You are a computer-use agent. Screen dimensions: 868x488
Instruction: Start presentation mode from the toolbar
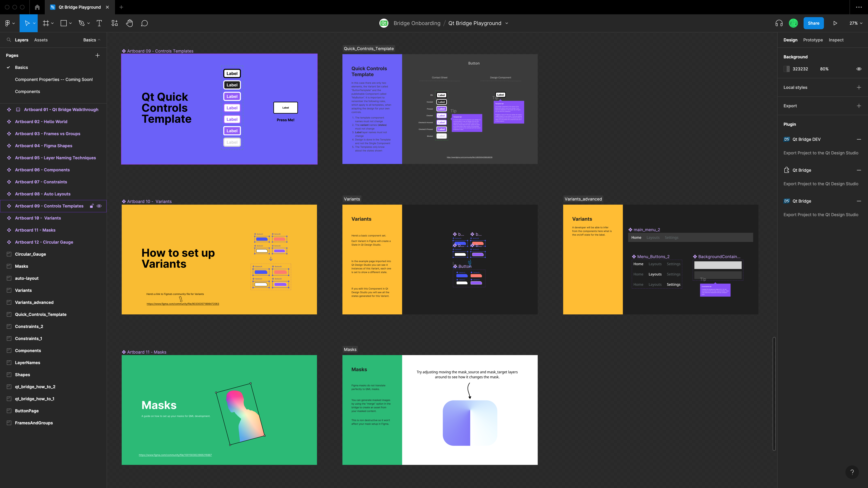coord(835,23)
